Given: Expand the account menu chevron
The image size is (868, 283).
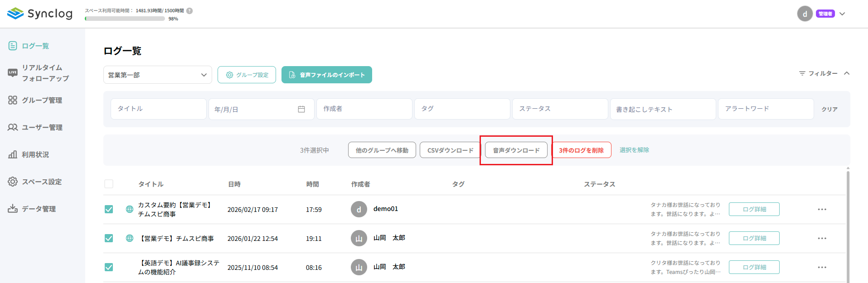Looking at the screenshot, I should point(842,14).
